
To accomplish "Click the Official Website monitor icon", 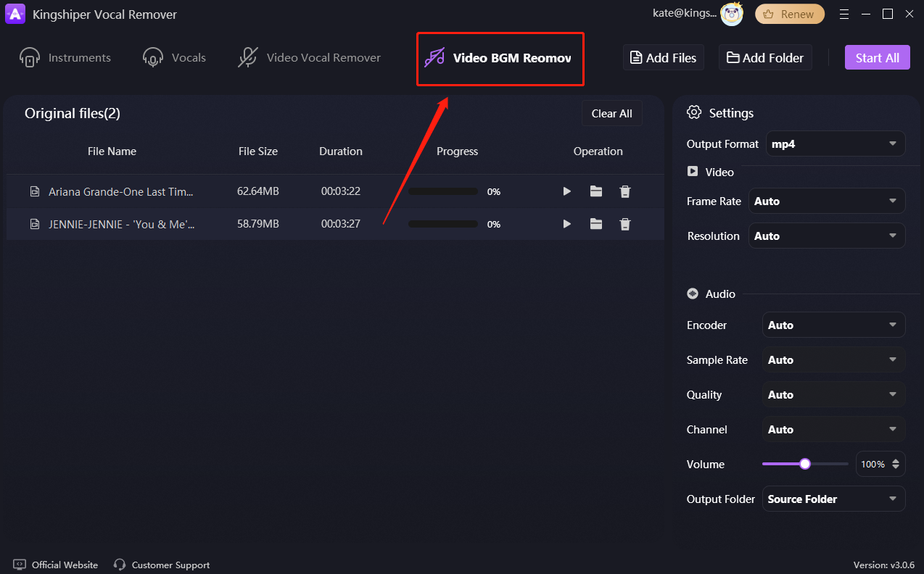I will [20, 565].
